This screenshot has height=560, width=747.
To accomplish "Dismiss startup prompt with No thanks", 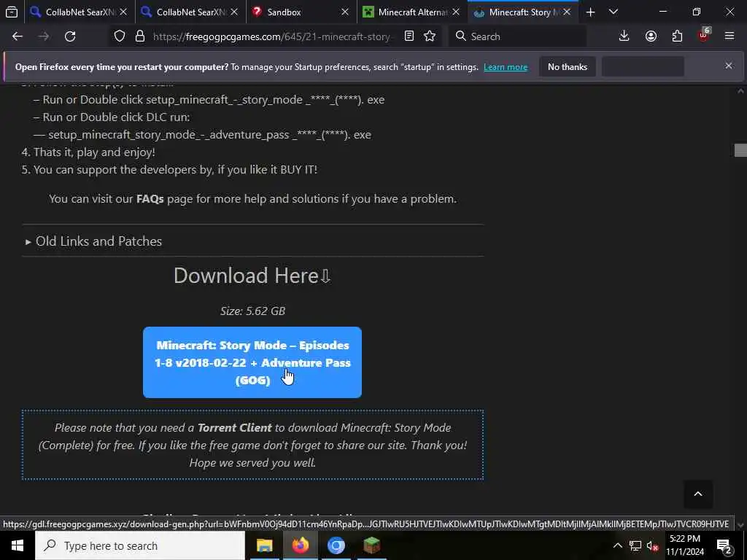I will (x=568, y=66).
